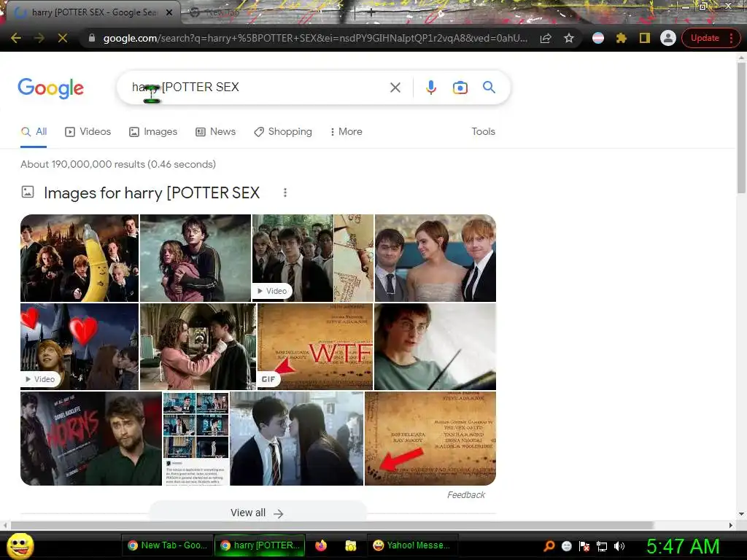Open Firefox from the taskbar
The image size is (747, 560).
coord(321,545)
